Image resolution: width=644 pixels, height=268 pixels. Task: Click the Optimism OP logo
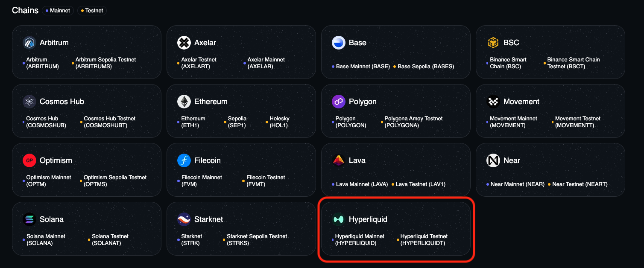28,160
